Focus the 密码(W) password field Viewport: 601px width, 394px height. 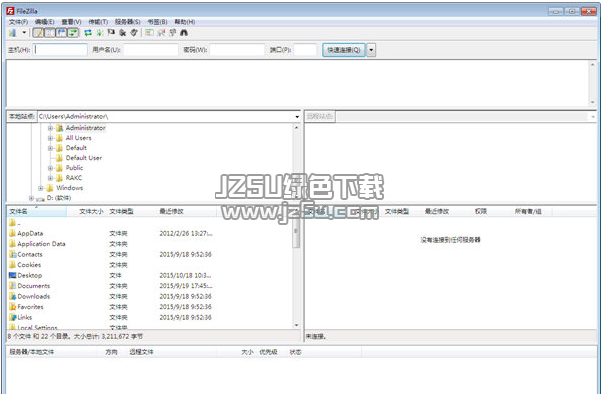[237, 50]
